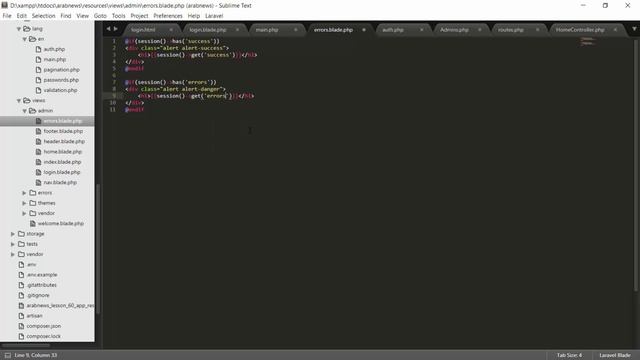Close the HomeController.php tab
Image resolution: width=640 pixels, height=360 pixels.
click(x=615, y=30)
